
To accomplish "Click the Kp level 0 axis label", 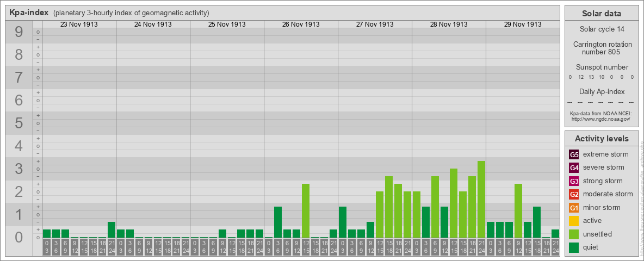I will 19,237.
